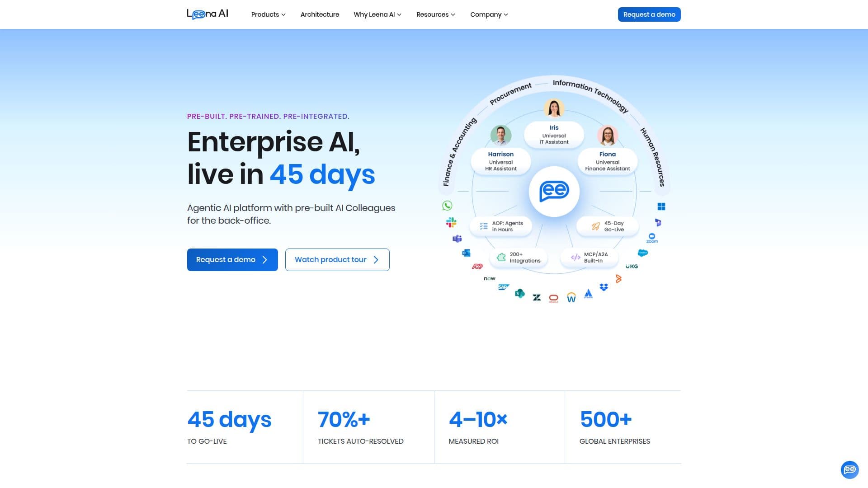Click the Zoom logo icon

tap(652, 238)
